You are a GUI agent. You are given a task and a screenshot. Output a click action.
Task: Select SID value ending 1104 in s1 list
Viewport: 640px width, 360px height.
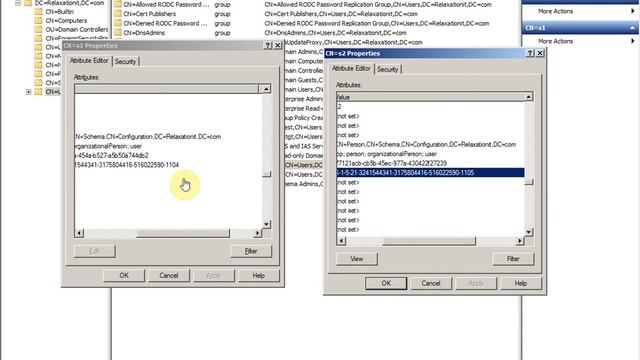click(127, 165)
